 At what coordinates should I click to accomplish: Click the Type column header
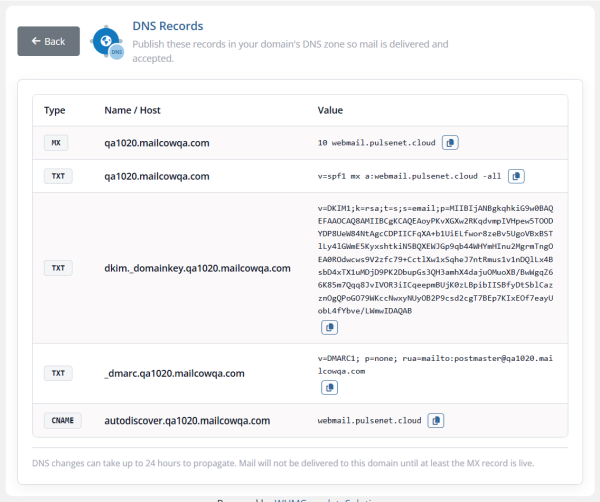55,110
